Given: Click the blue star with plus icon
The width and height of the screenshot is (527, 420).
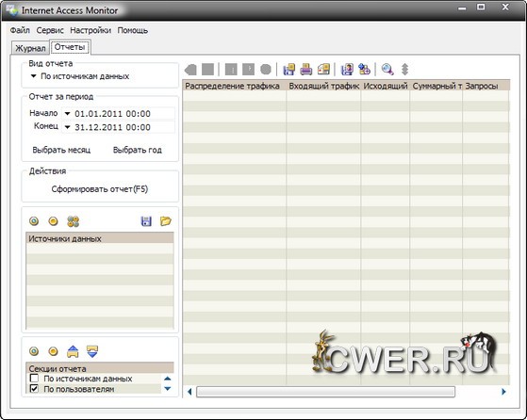Looking at the screenshot, I should click(364, 70).
